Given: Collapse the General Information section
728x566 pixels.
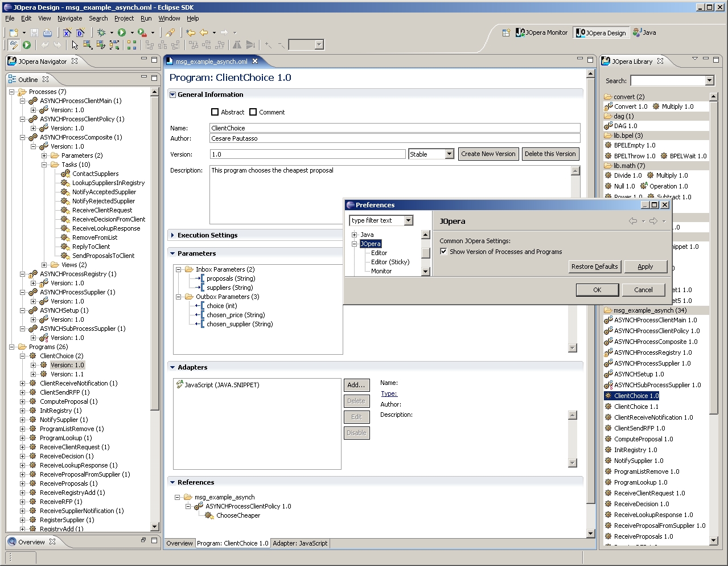Looking at the screenshot, I should coord(172,95).
